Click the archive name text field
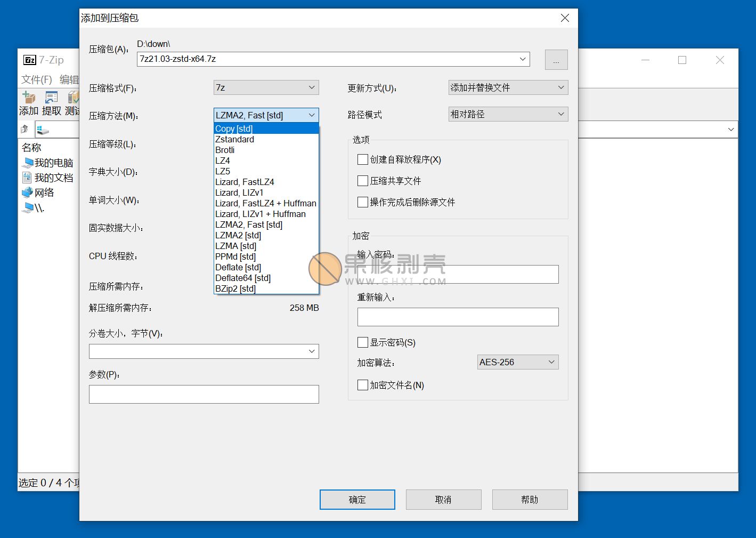The width and height of the screenshot is (756, 538). (x=327, y=59)
